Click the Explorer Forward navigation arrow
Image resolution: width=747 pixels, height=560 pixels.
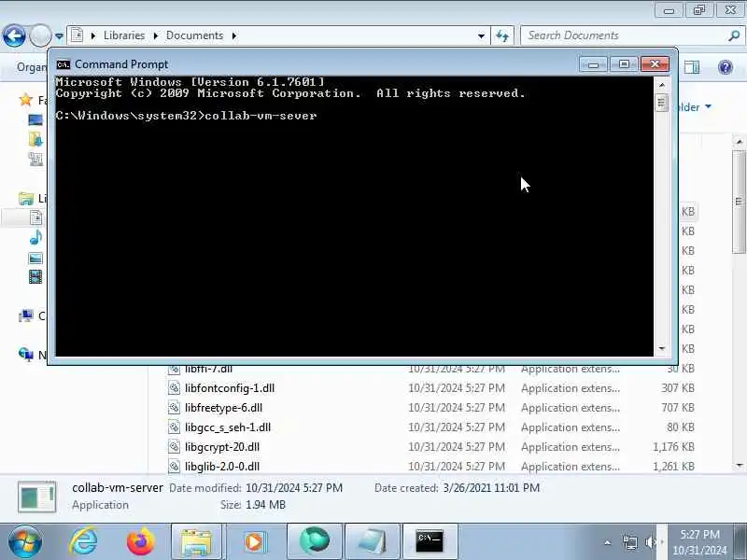pyautogui.click(x=40, y=35)
